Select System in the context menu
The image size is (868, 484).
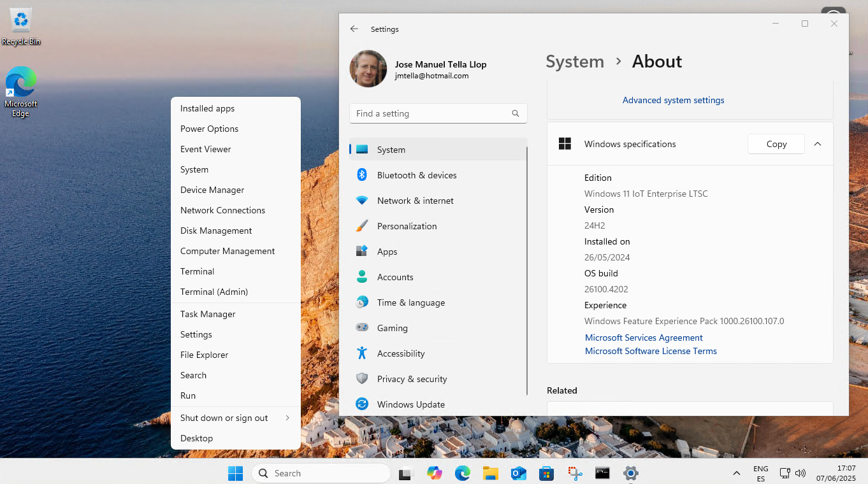click(235, 169)
